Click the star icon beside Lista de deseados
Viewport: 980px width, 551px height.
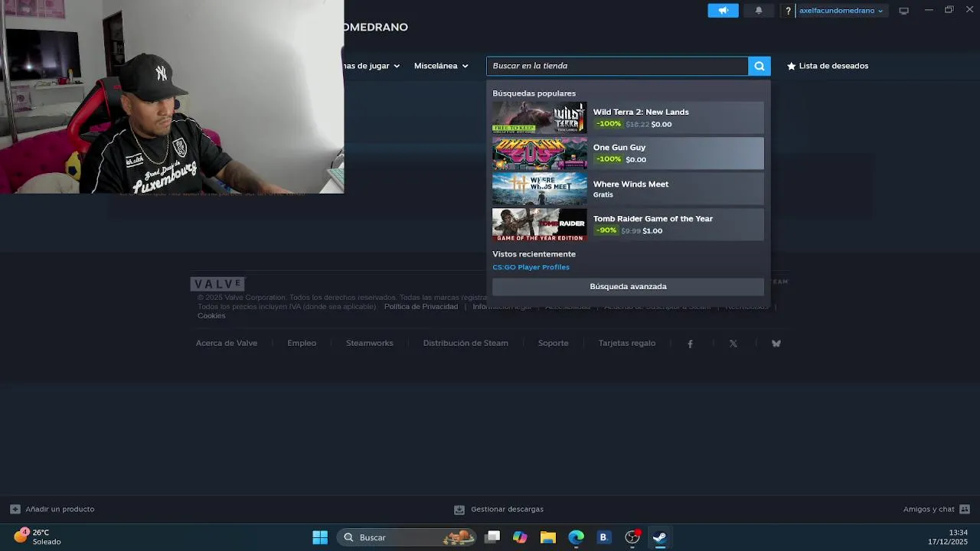(792, 66)
